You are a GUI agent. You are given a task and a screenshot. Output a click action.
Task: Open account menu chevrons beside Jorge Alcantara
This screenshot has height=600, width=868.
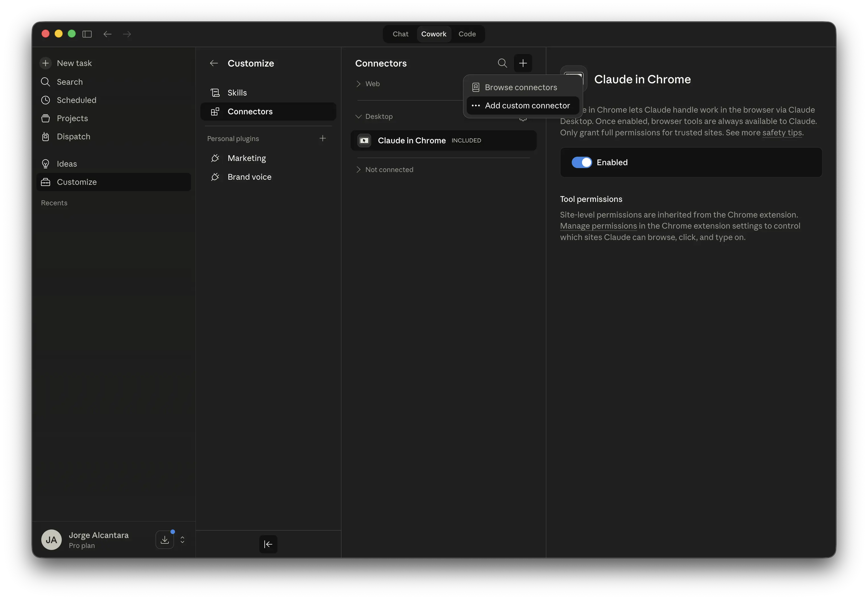tap(182, 540)
